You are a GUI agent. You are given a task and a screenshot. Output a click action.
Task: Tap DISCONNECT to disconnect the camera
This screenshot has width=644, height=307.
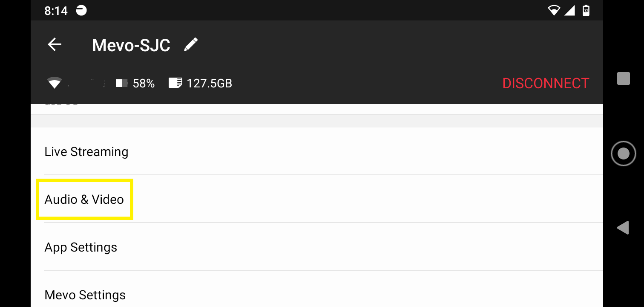pyautogui.click(x=545, y=83)
